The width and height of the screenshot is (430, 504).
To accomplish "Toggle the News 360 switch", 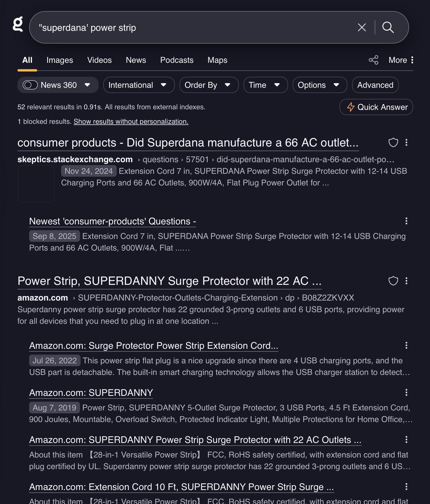I will click(x=31, y=85).
